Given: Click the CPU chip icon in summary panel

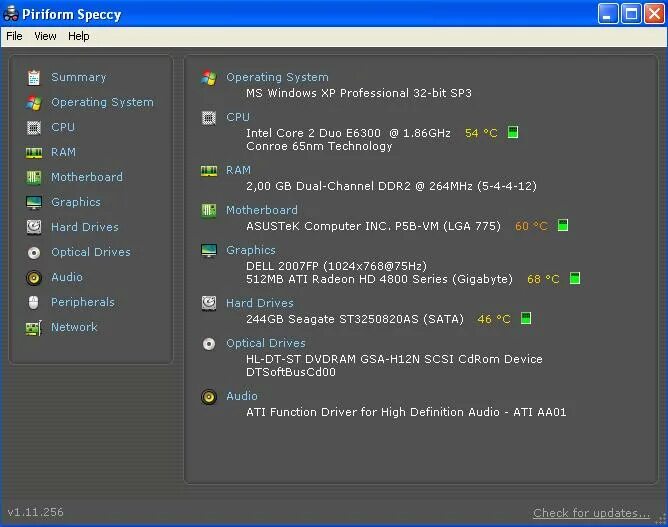Looking at the screenshot, I should point(209,118).
